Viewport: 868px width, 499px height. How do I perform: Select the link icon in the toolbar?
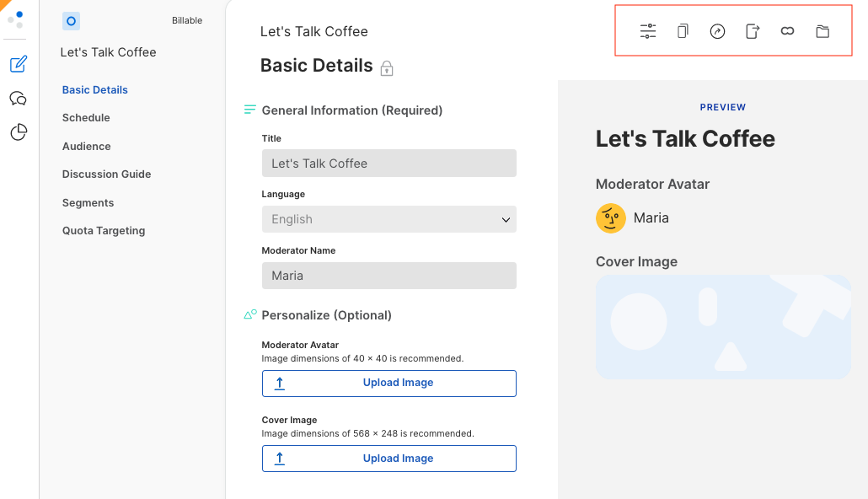787,31
